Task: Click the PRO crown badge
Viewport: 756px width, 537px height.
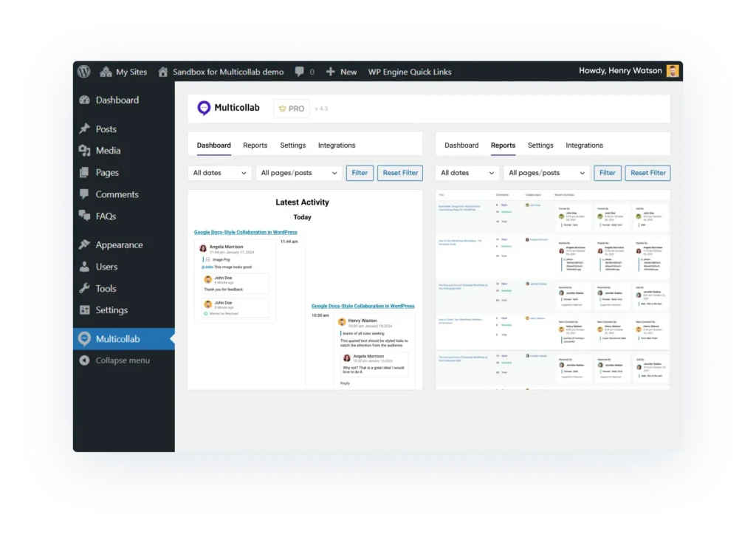Action: pyautogui.click(x=292, y=109)
